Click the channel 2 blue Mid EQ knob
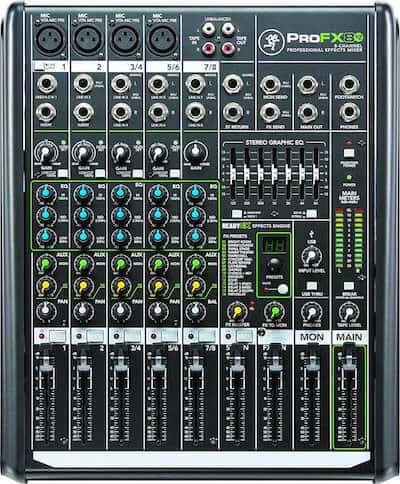The width and height of the screenshot is (400, 484). point(83,215)
